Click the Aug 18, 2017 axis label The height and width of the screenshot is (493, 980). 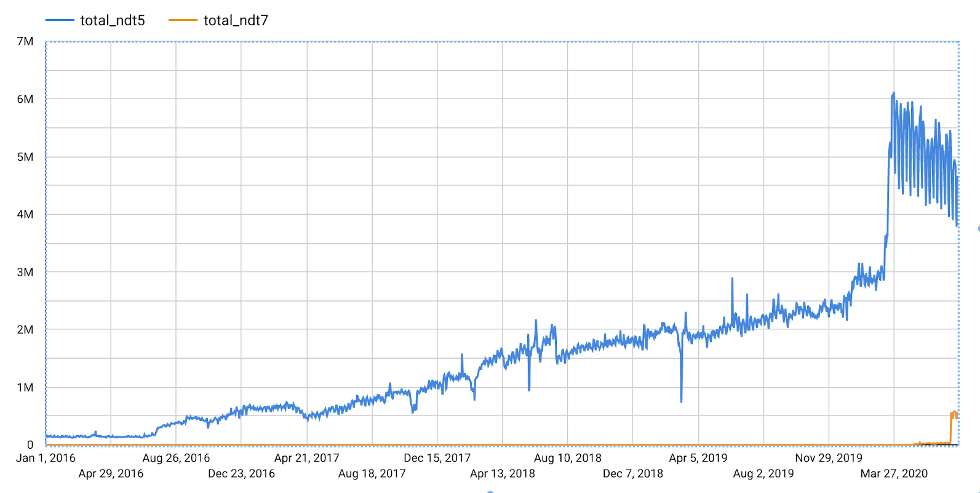(372, 473)
